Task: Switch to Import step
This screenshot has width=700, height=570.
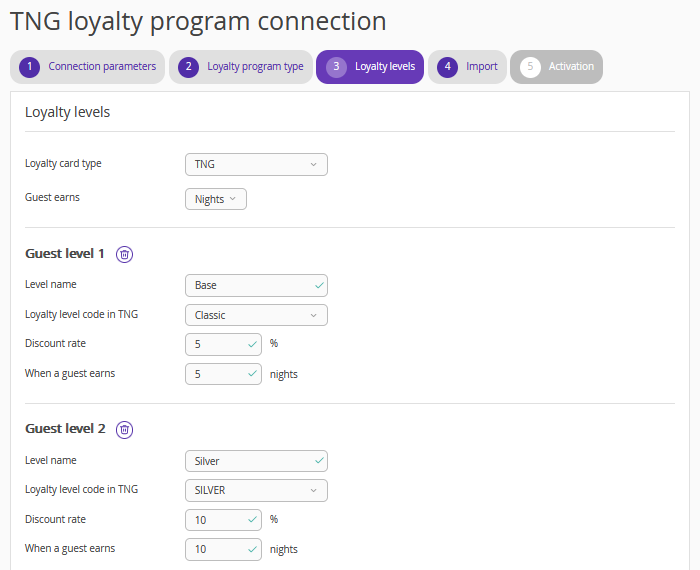Action: [481, 67]
